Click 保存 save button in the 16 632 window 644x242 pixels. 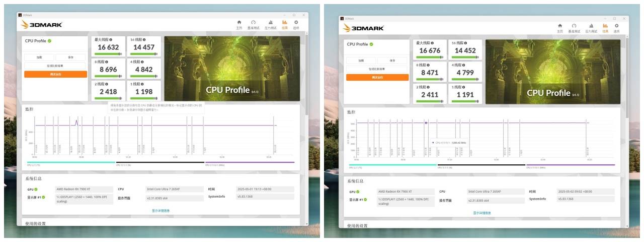click(71, 57)
